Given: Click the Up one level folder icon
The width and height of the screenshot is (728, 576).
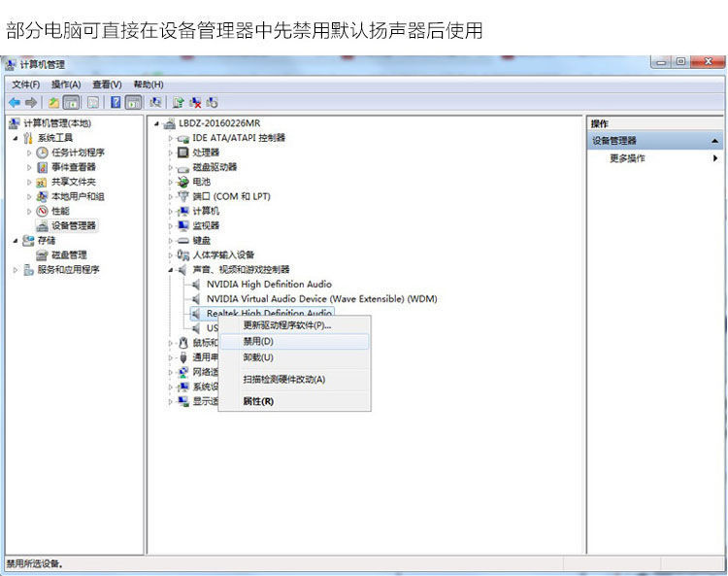Looking at the screenshot, I should click(53, 102).
